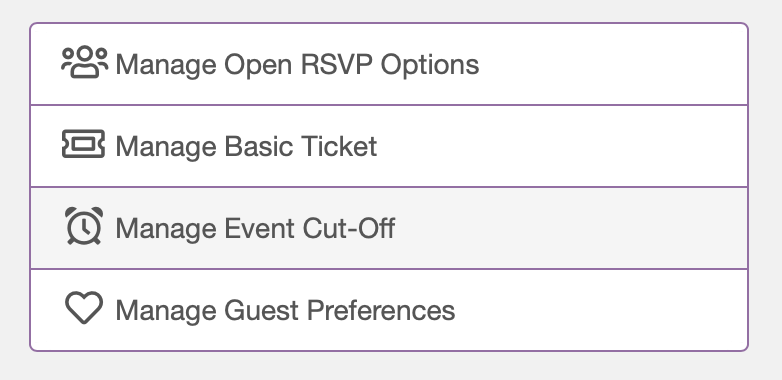Click the "Manage Open RSVP Options" text label
The width and height of the screenshot is (782, 380).
point(297,65)
